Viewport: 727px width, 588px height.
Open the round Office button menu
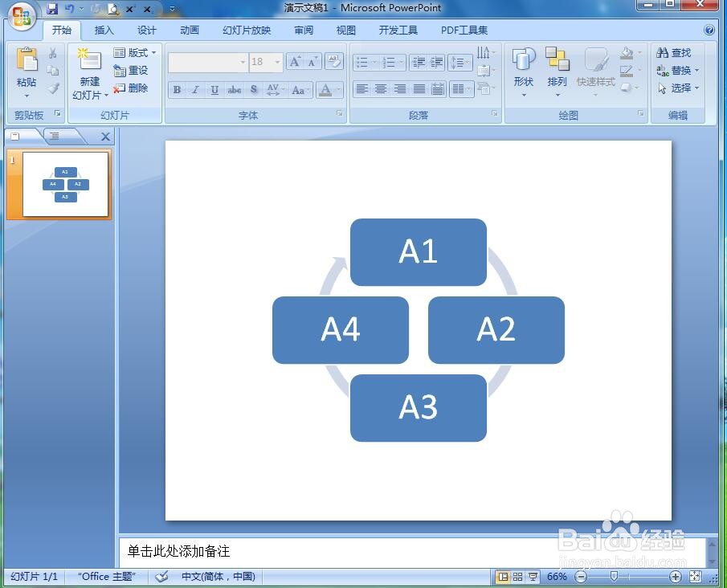22,17
